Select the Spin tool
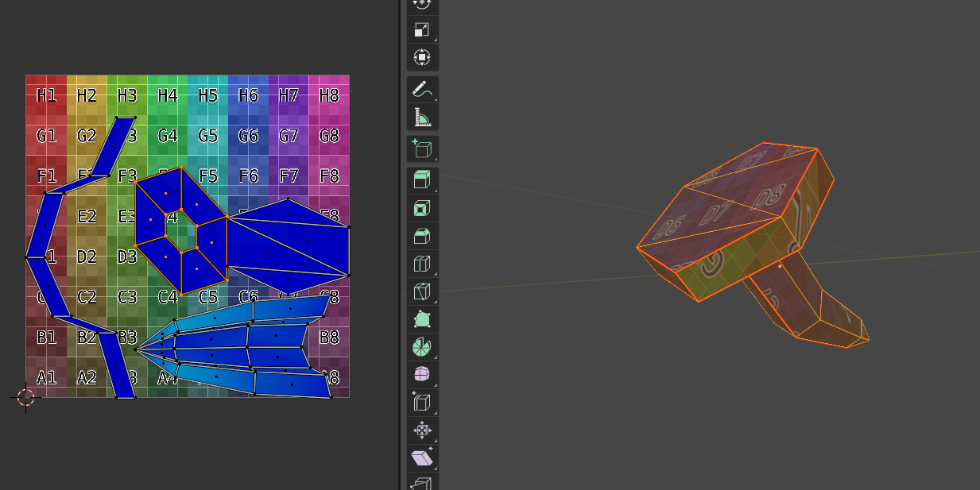Screen dimensions: 980x490 tap(422, 347)
